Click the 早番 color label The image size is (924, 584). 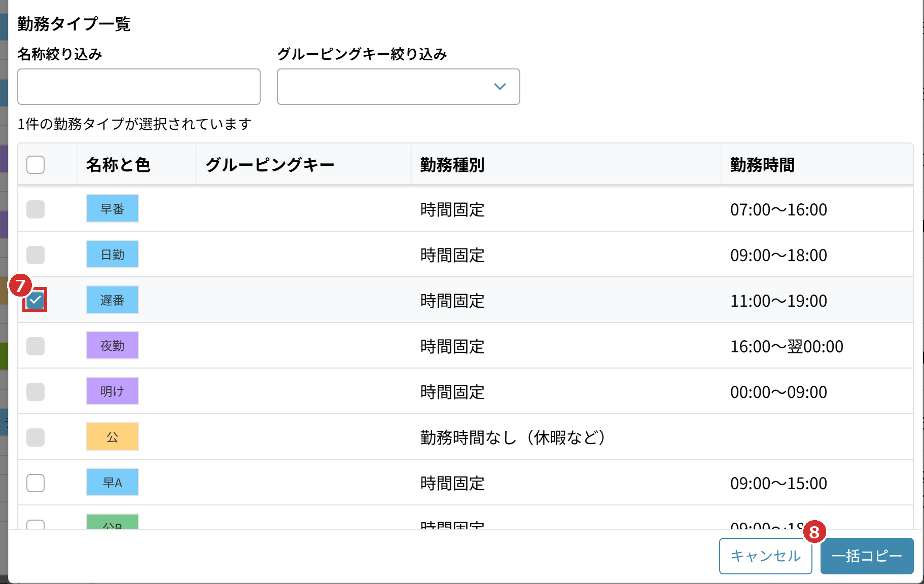click(113, 208)
